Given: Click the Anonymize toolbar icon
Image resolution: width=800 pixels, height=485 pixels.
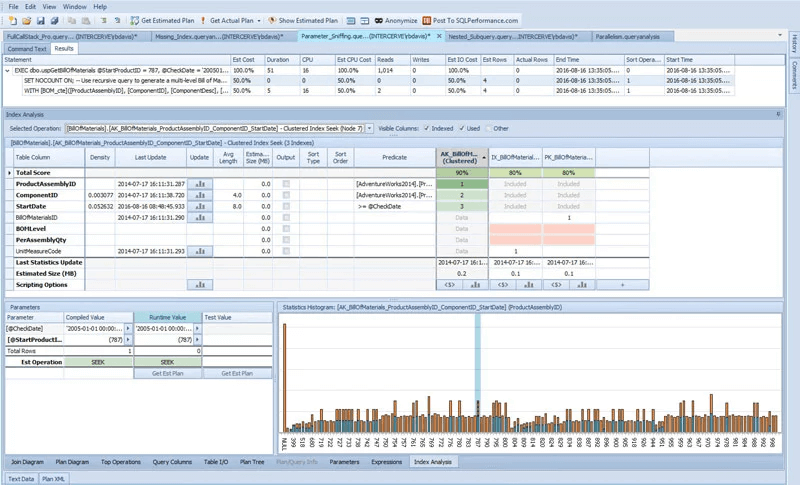Looking at the screenshot, I should point(396,21).
